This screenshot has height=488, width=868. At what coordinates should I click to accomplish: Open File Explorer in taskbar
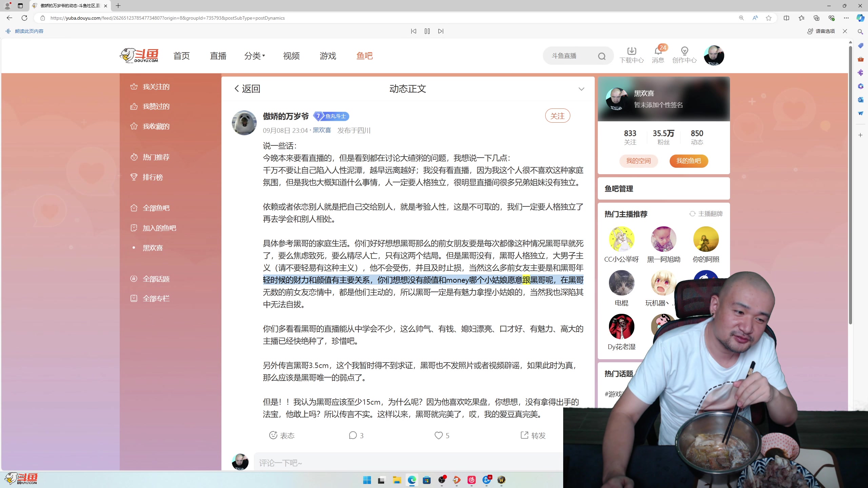pyautogui.click(x=397, y=480)
